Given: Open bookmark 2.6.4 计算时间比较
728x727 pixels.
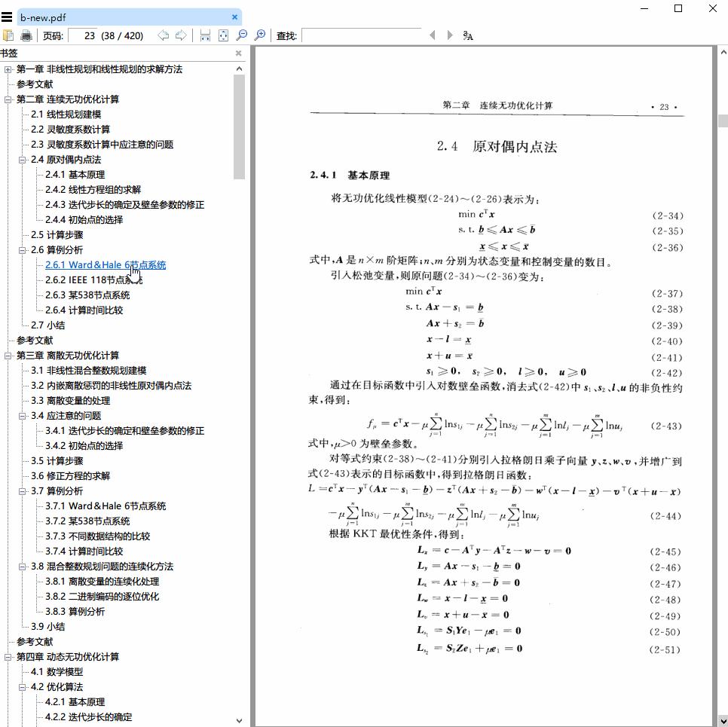Looking at the screenshot, I should coord(84,310).
